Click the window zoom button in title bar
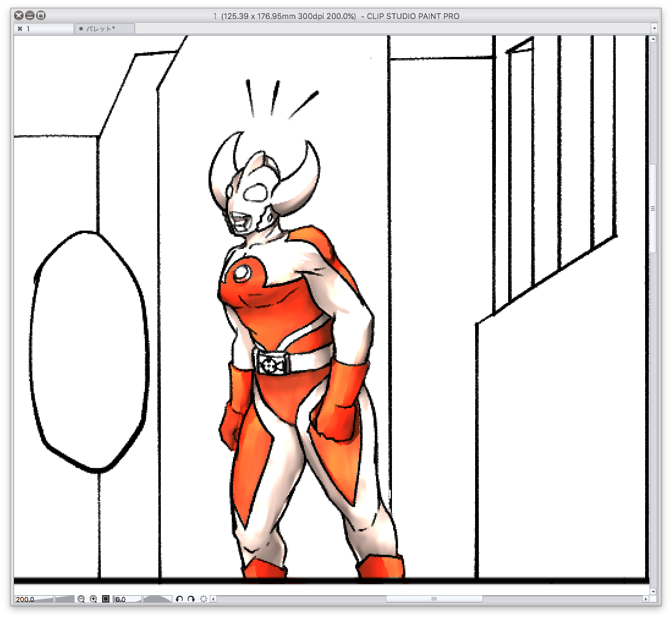 click(x=41, y=15)
